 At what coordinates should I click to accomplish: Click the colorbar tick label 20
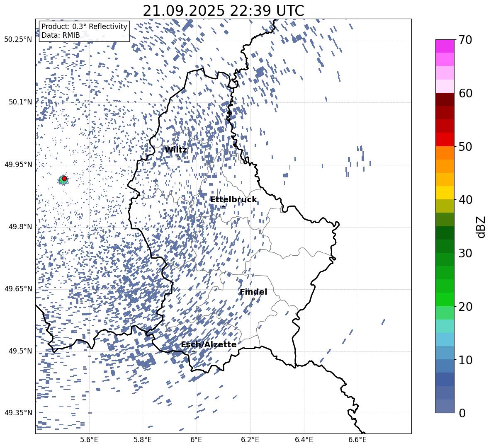point(466,307)
